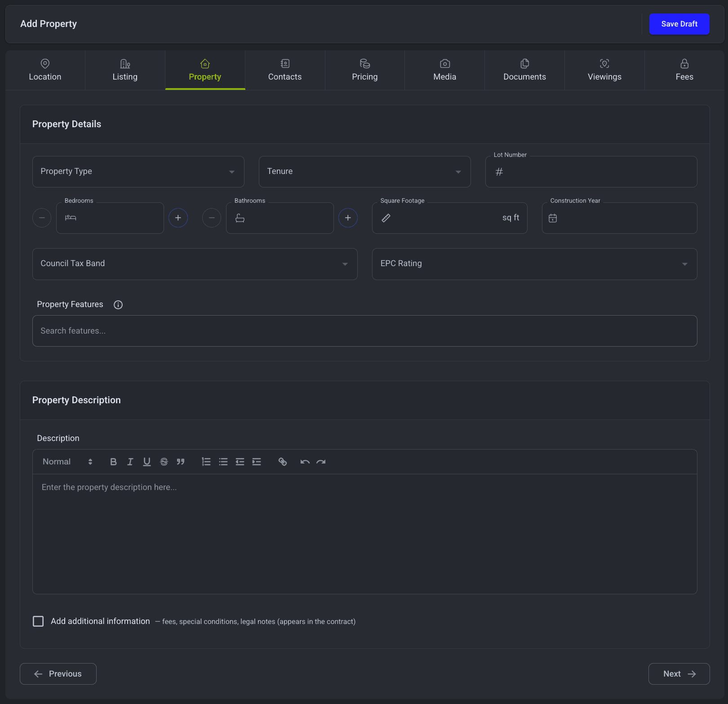The image size is (728, 704).
Task: Decrease bedrooms with the minus button
Action: point(42,218)
